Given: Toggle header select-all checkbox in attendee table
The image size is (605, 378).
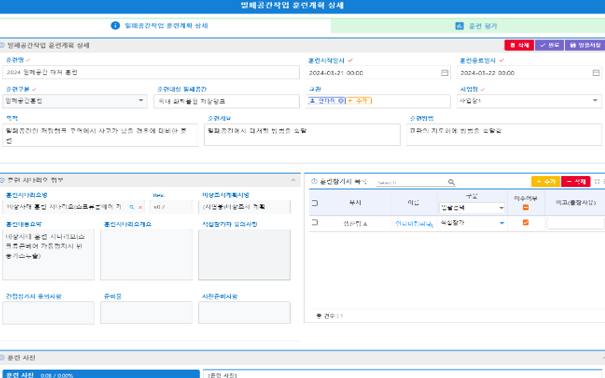Looking at the screenshot, I should click(315, 203).
